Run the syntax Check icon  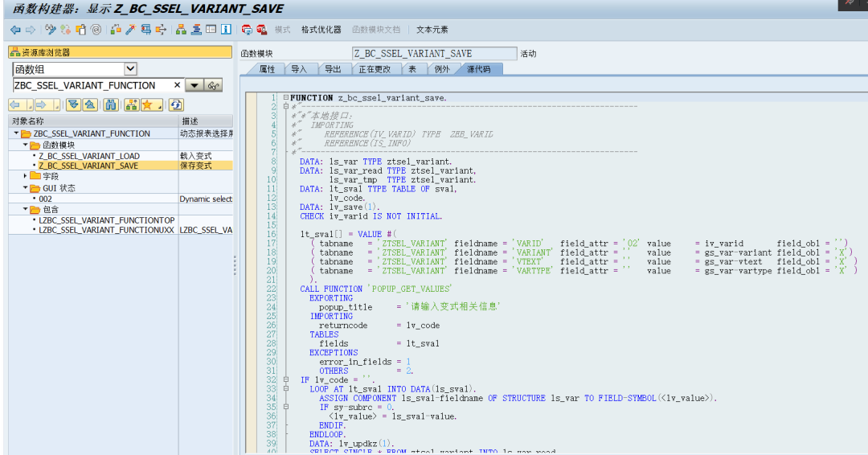click(x=116, y=30)
